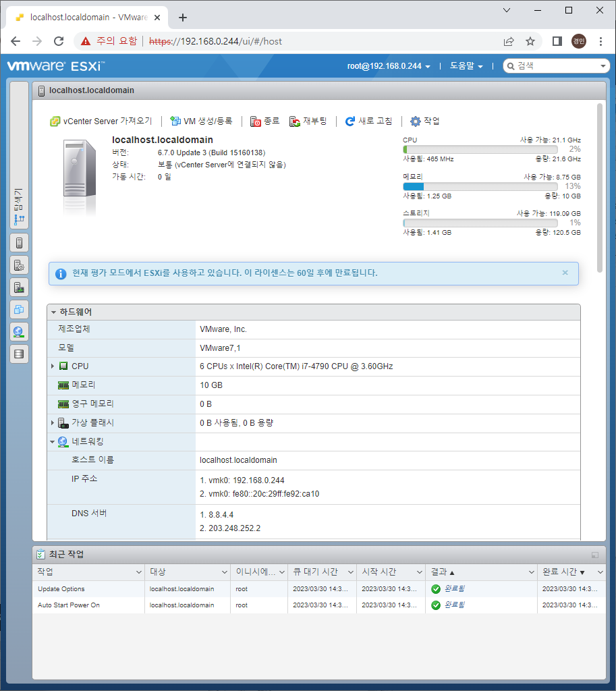Screen dimensions: 616x691
Task: Open Storage icon in left sidebar
Action: (x=19, y=354)
